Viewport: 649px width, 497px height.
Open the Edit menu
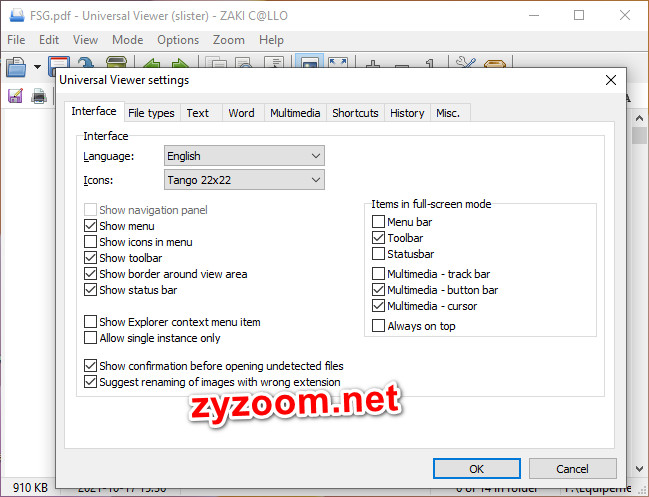[x=49, y=40]
